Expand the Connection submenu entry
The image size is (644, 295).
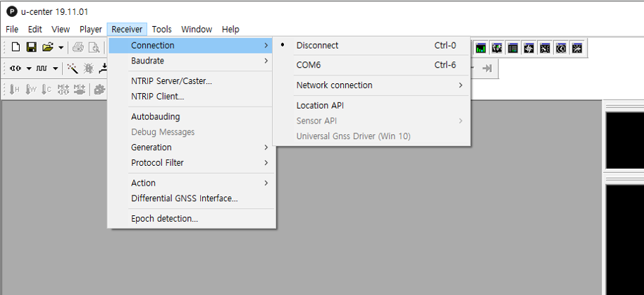tap(190, 45)
